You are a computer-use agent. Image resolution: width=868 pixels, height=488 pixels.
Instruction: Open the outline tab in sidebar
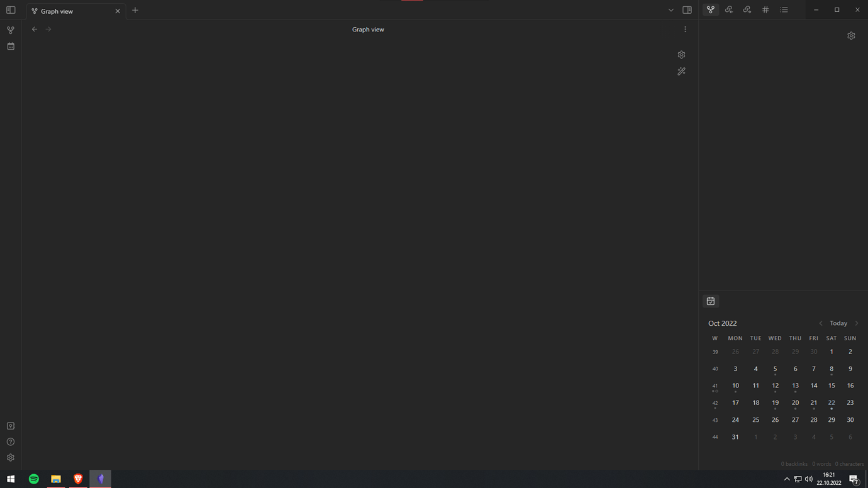pos(784,10)
